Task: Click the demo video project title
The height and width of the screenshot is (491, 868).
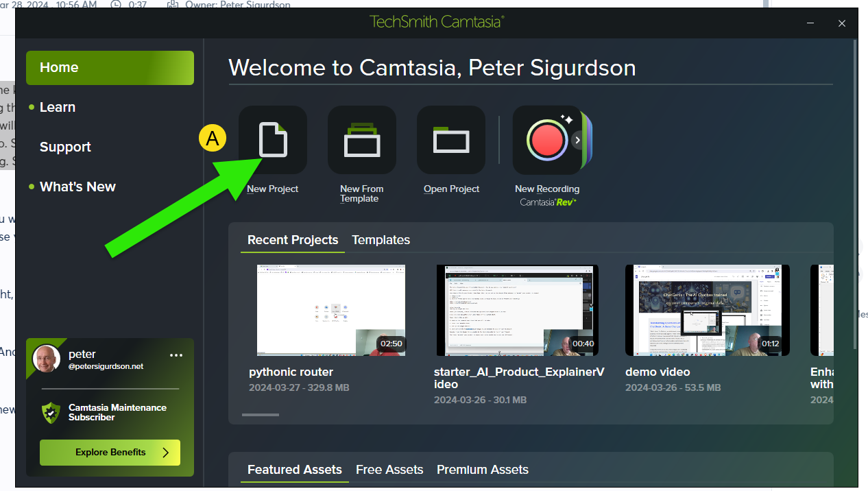Action: 658,372
